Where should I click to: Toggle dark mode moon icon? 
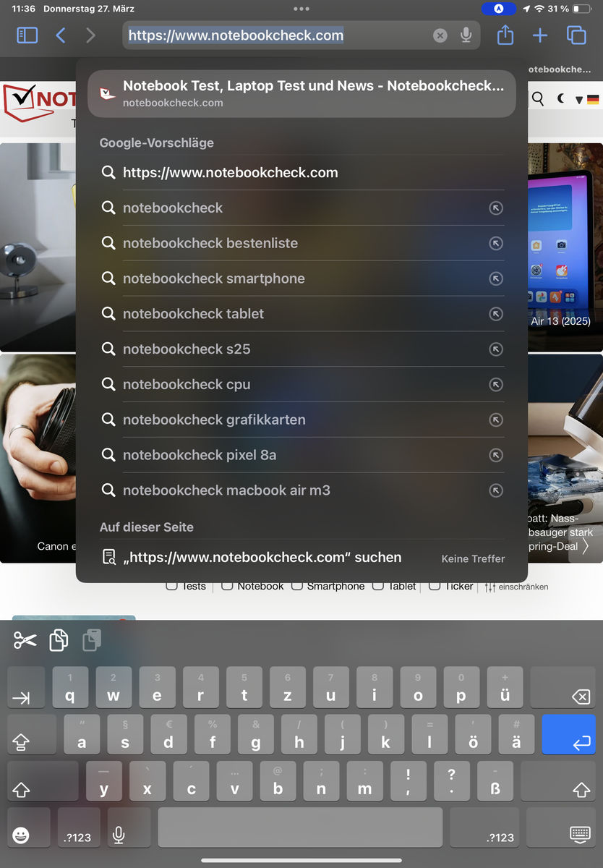point(560,99)
